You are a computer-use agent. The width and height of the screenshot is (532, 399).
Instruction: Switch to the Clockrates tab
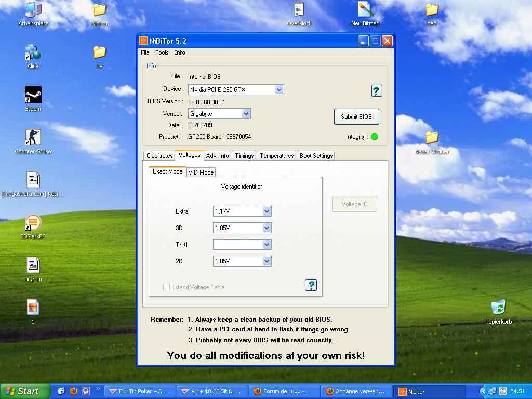(159, 156)
